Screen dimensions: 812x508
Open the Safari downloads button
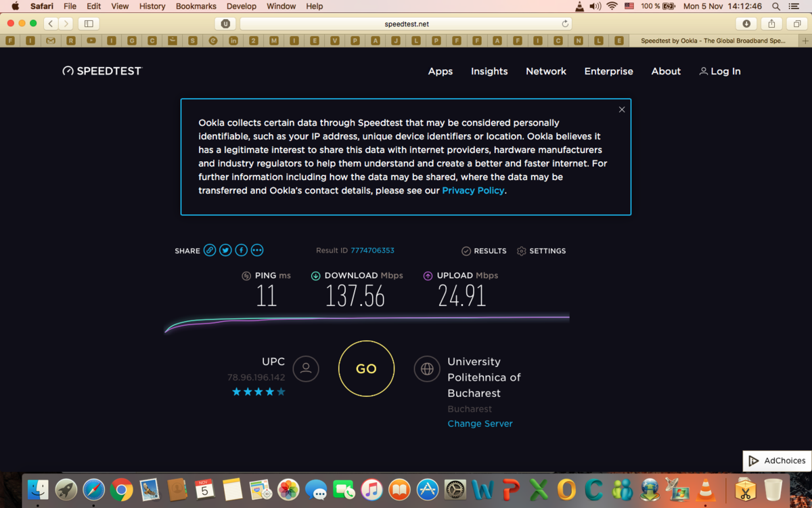(x=746, y=24)
